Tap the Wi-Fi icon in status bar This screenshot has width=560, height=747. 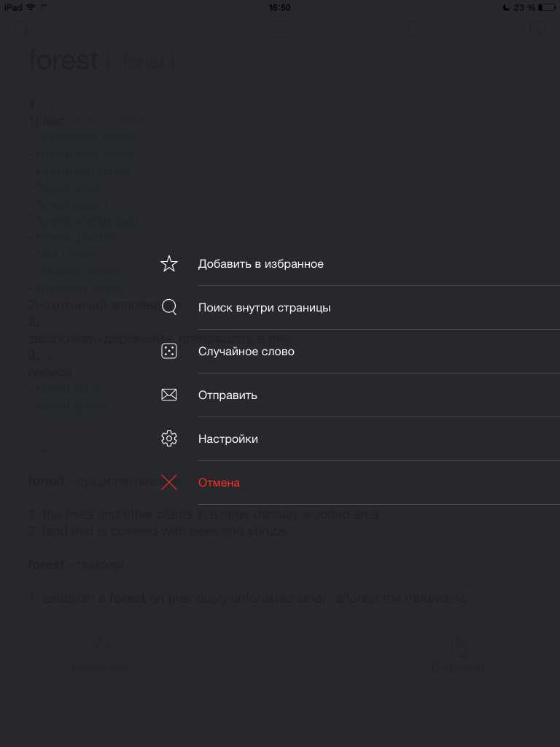[x=31, y=7]
